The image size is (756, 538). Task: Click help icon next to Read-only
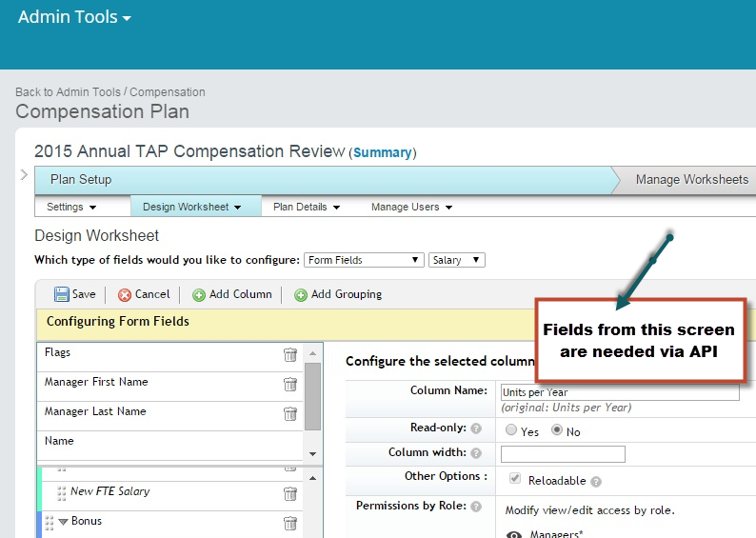tap(476, 428)
